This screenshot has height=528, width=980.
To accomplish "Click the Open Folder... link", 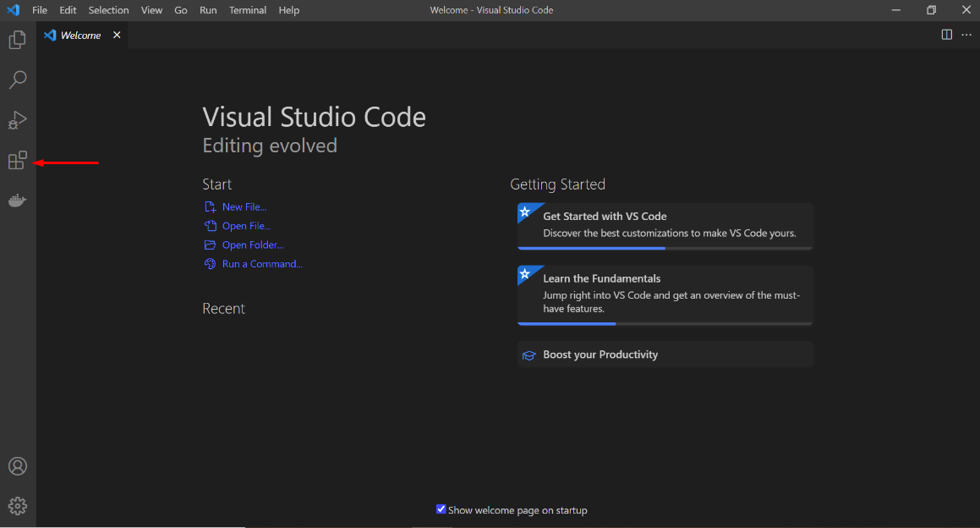I will [x=253, y=245].
